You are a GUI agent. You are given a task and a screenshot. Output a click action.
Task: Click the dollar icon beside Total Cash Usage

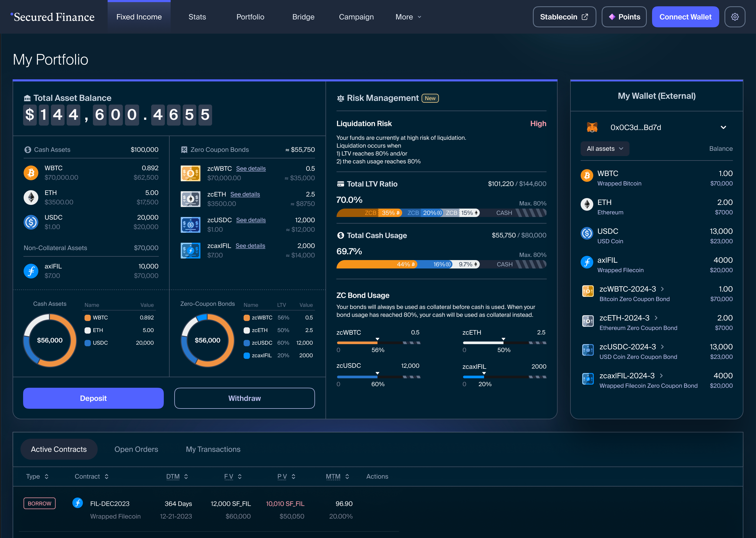tap(341, 236)
